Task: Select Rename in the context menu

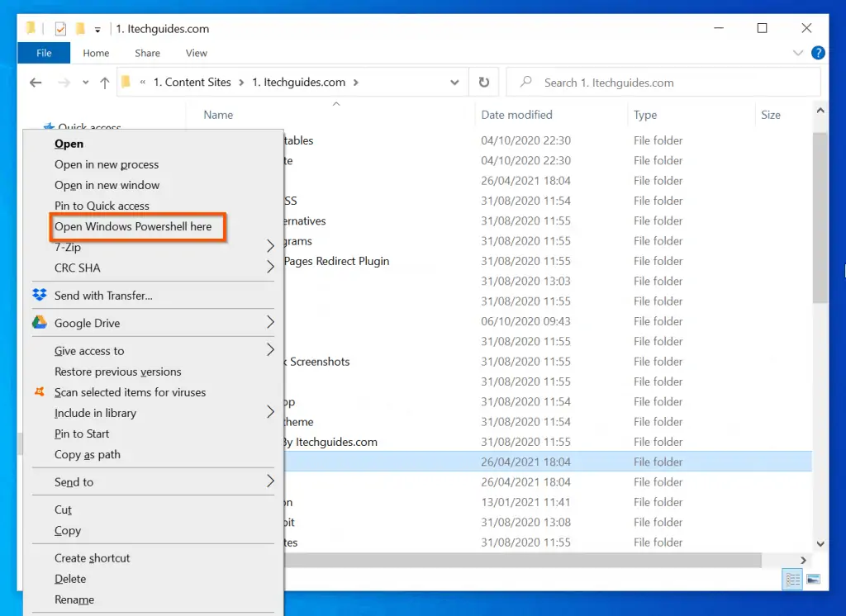Action: point(153,599)
